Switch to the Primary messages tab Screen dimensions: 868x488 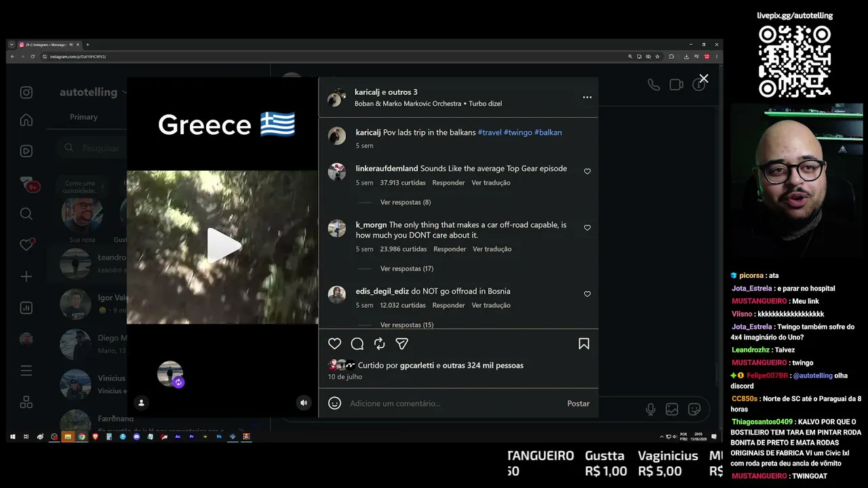click(x=83, y=117)
